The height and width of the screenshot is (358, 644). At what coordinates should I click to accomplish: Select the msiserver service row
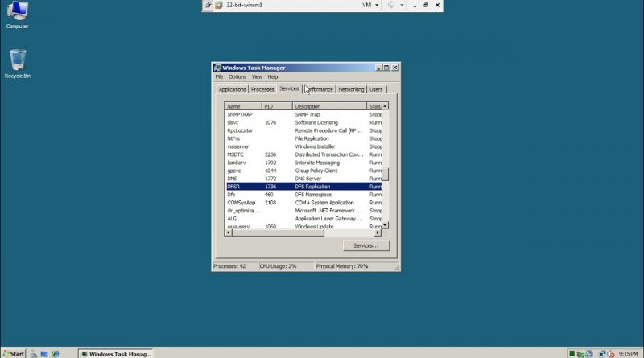pyautogui.click(x=303, y=146)
